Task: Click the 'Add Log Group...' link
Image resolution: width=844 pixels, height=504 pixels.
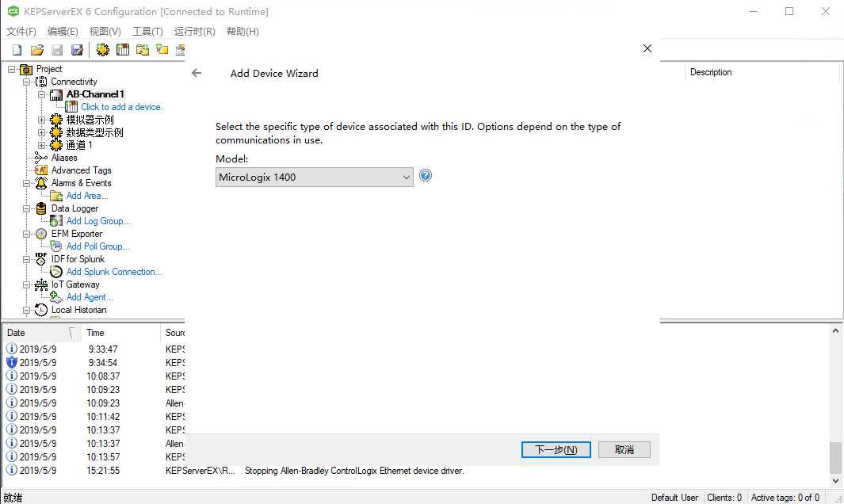Action: tap(98, 221)
